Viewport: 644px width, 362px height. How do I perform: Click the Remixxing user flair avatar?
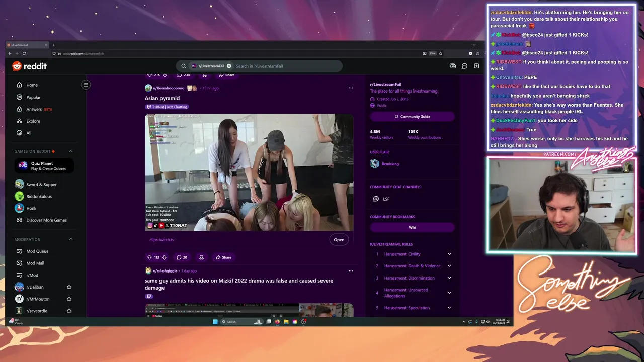coord(374,164)
